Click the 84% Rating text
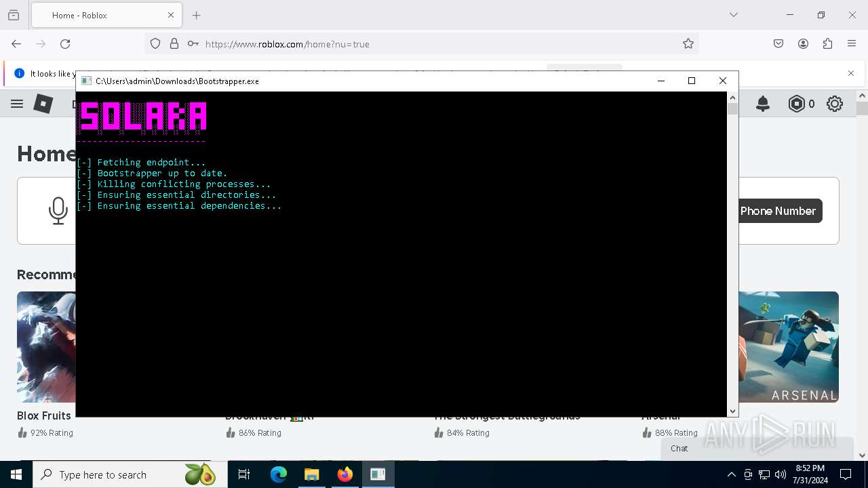868x488 pixels. [468, 433]
